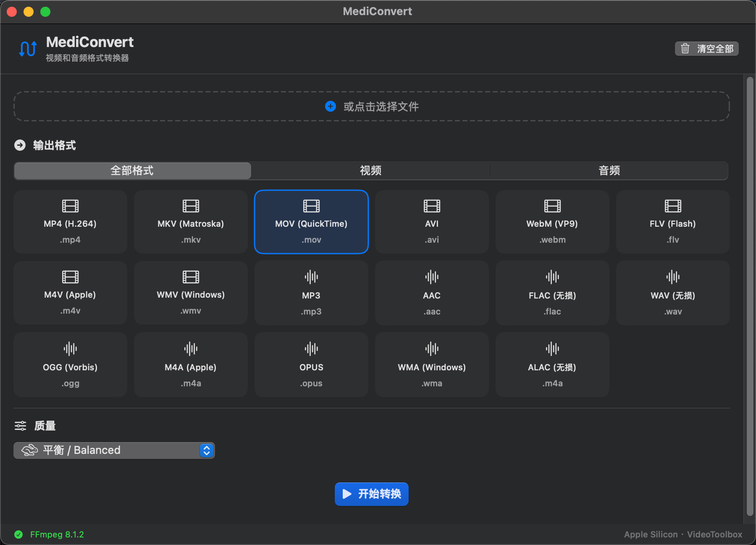Click the film icon on the AVI card
The height and width of the screenshot is (545, 756).
(432, 206)
